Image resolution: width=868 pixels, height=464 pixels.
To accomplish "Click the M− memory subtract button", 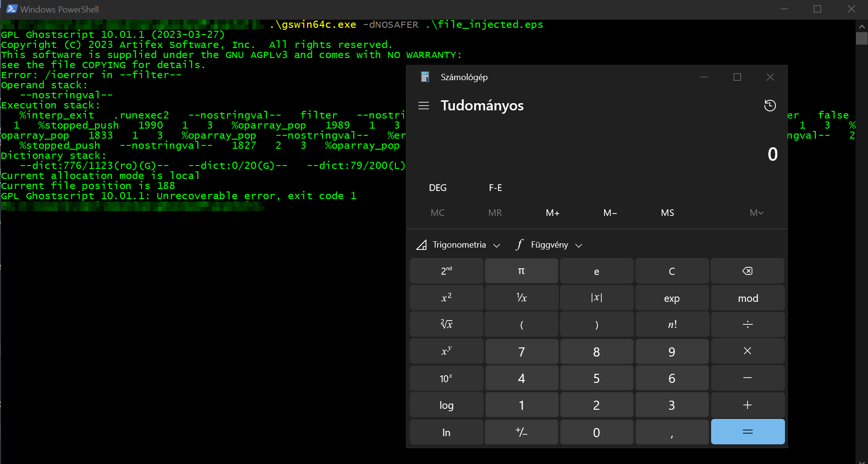I will [x=610, y=213].
